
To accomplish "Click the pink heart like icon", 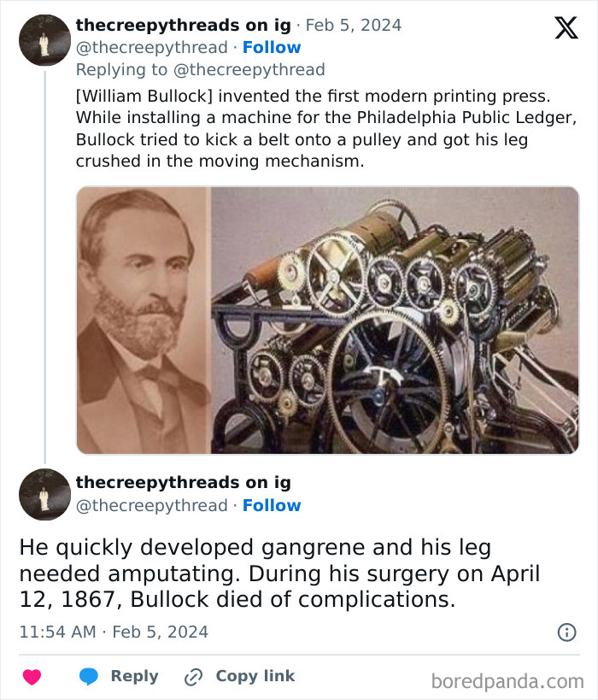I will (x=32, y=676).
